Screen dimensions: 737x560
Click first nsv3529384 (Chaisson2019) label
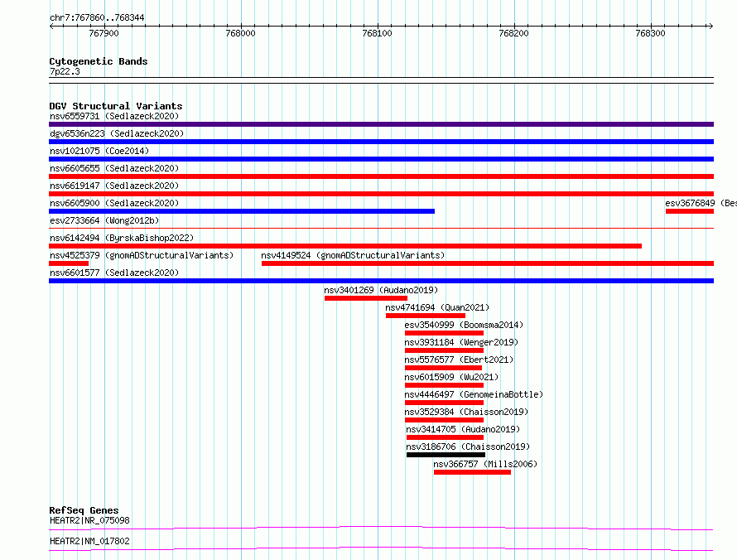[466, 412]
